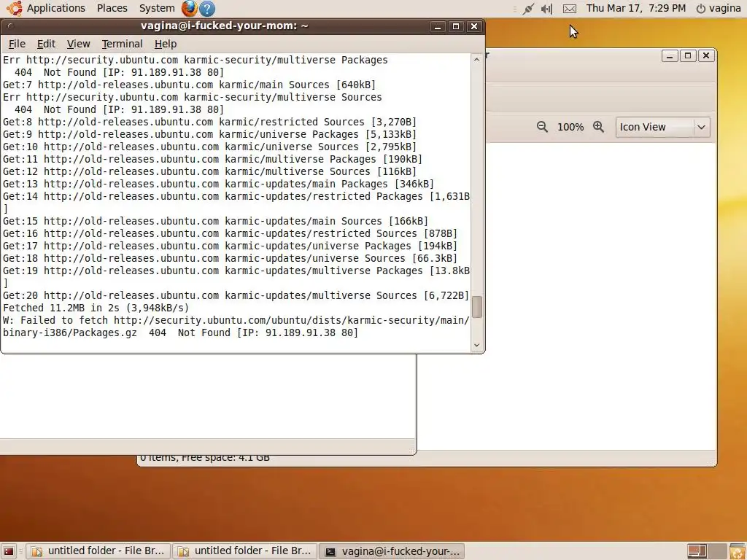Launch Firefox from the top panel
Image resolution: width=747 pixels, height=560 pixels.
(189, 8)
